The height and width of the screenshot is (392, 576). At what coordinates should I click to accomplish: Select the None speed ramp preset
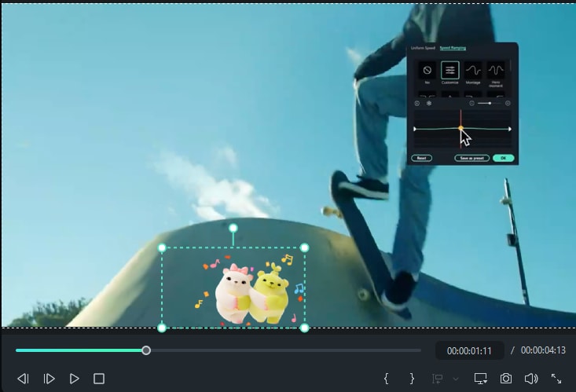pyautogui.click(x=427, y=70)
